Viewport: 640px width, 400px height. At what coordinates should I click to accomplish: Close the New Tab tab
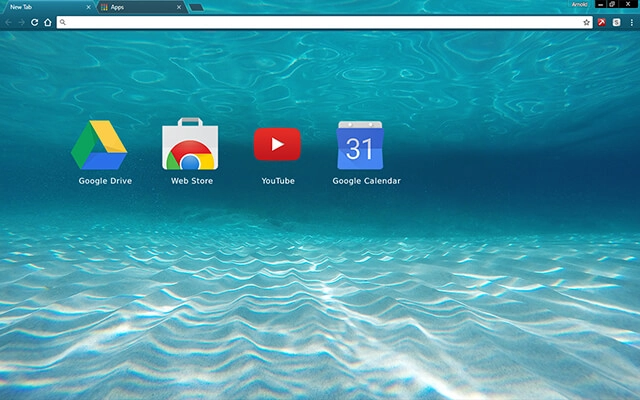[x=89, y=7]
